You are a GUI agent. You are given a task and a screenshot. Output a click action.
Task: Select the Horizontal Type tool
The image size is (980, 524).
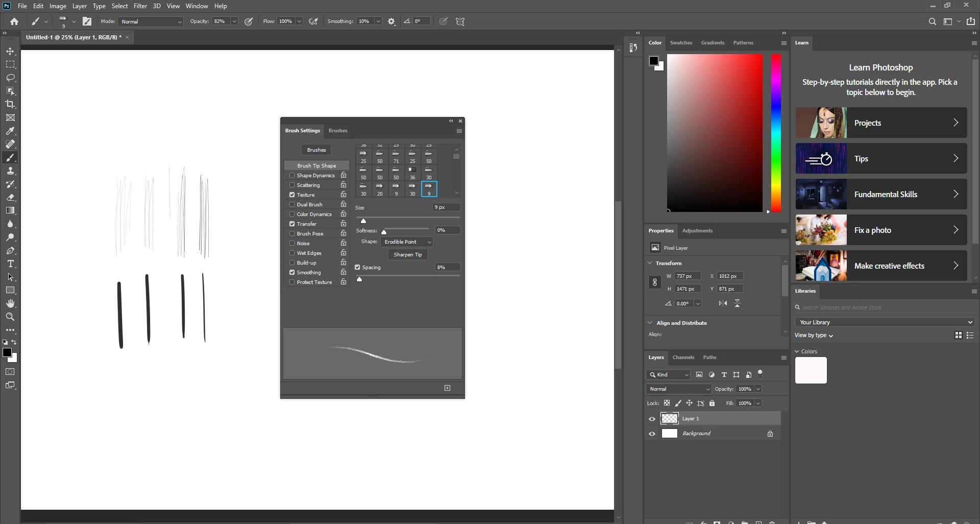tap(10, 264)
